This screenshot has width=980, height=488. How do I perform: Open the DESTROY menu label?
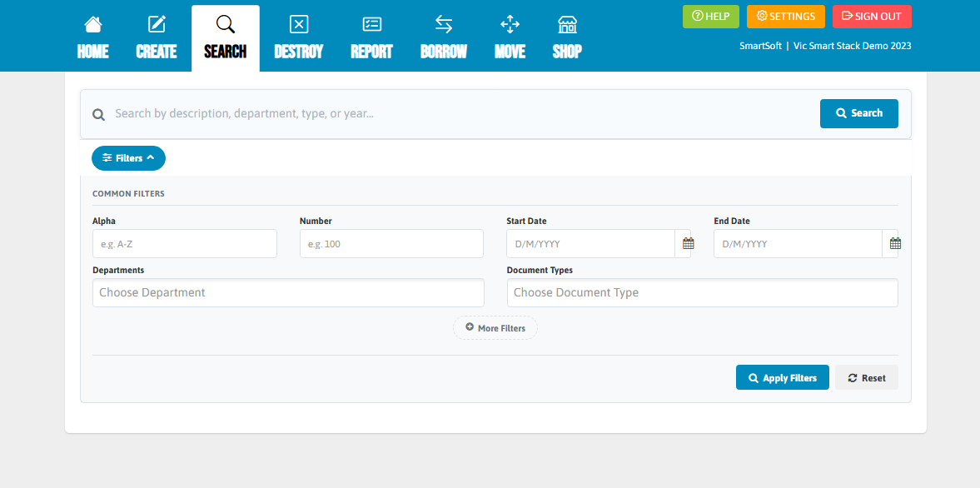299,52
